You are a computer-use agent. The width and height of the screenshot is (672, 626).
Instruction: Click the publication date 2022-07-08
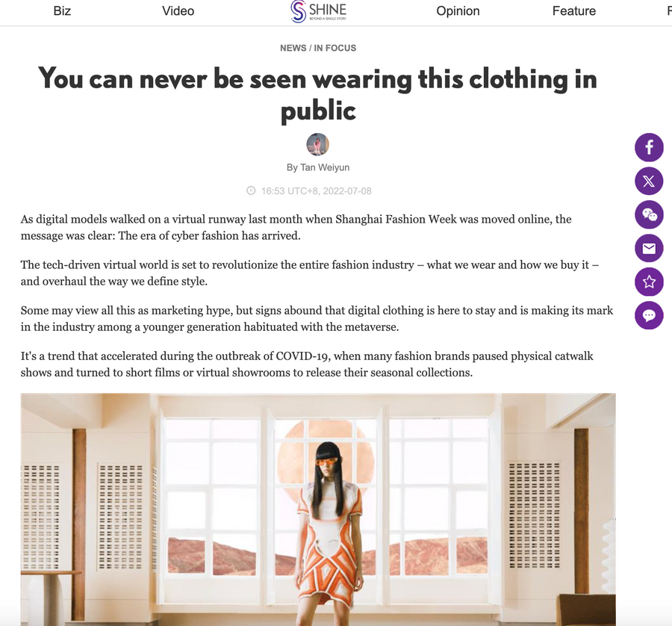(x=347, y=190)
